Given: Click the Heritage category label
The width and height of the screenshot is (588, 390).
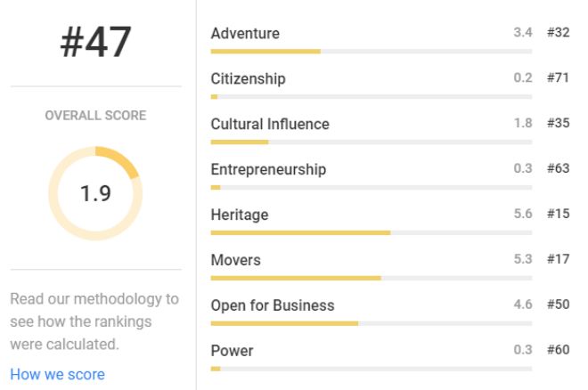Looking at the screenshot, I should click(x=240, y=215).
